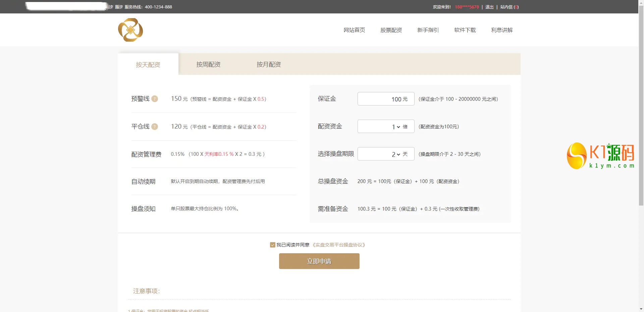Screen dimensions: 644x312
Task: Toggle the 我已阅读并同意 agreement checkbox
Action: [273, 245]
